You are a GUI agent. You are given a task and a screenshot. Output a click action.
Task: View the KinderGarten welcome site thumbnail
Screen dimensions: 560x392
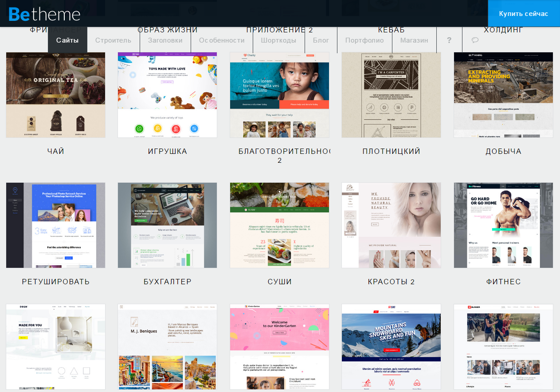pos(279,347)
